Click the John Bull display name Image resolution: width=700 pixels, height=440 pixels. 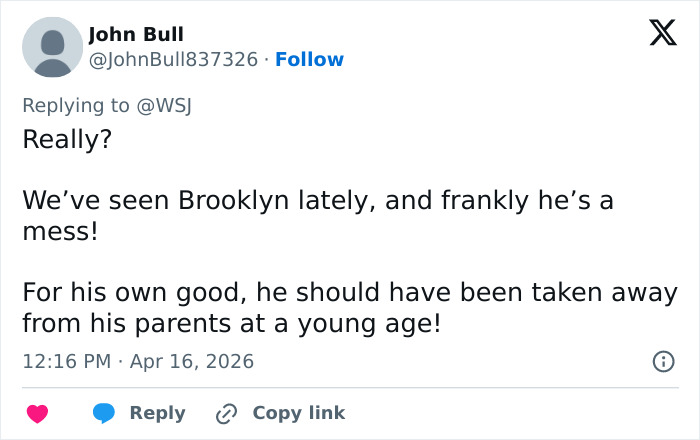coord(136,35)
